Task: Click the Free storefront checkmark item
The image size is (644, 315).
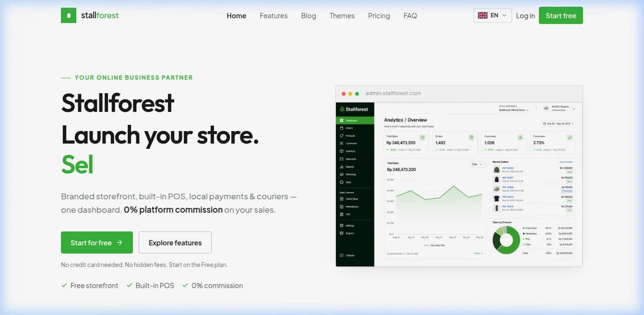Action: (x=90, y=285)
